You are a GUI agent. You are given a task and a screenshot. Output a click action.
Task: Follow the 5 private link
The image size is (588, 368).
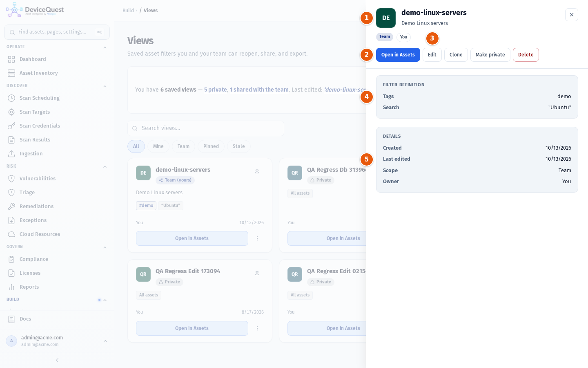(216, 90)
